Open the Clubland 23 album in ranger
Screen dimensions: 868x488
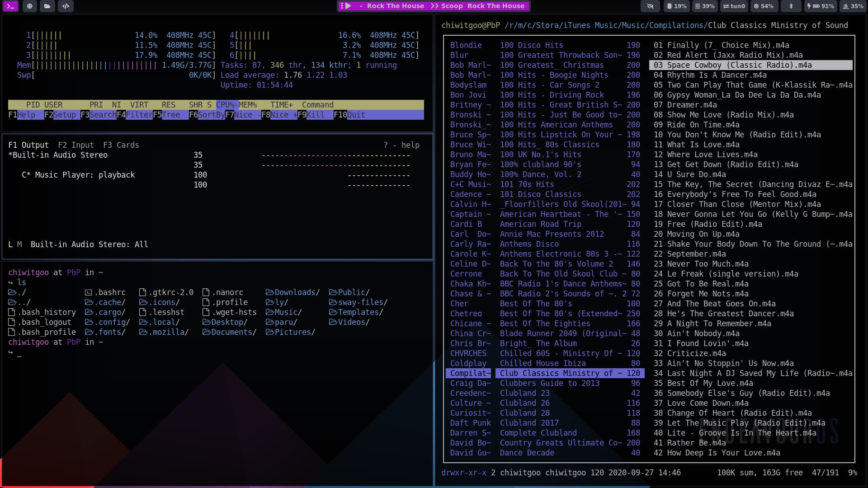coord(570,393)
